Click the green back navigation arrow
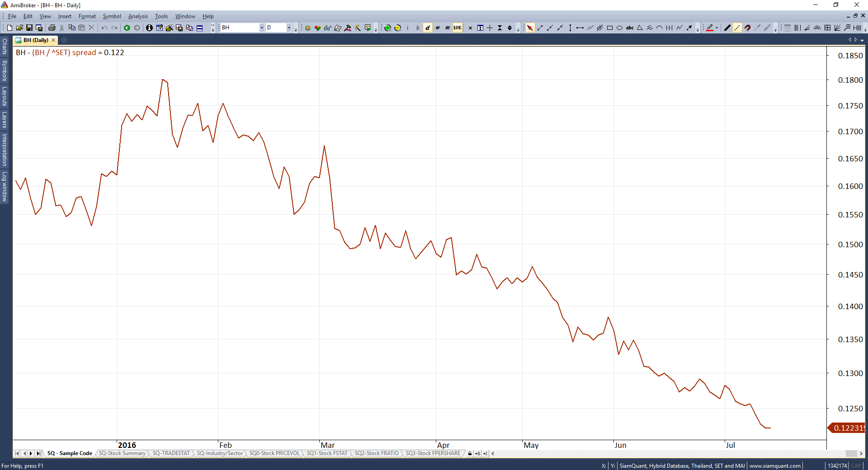 coord(127,28)
